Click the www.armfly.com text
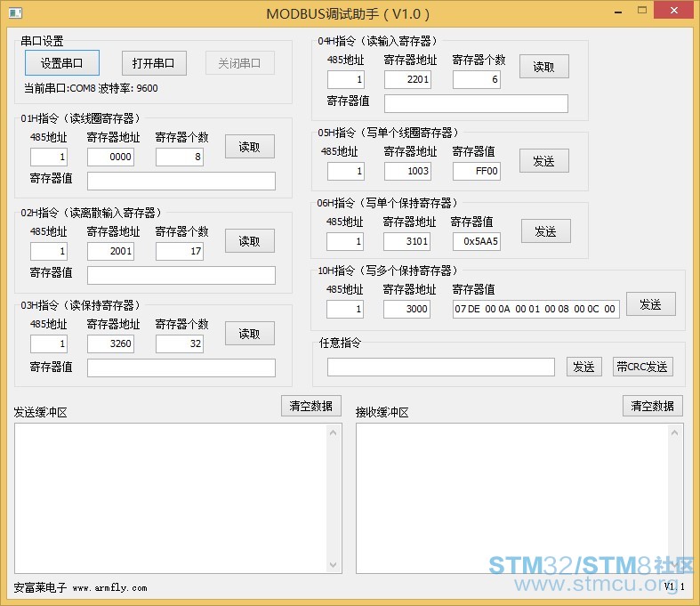 point(109,587)
